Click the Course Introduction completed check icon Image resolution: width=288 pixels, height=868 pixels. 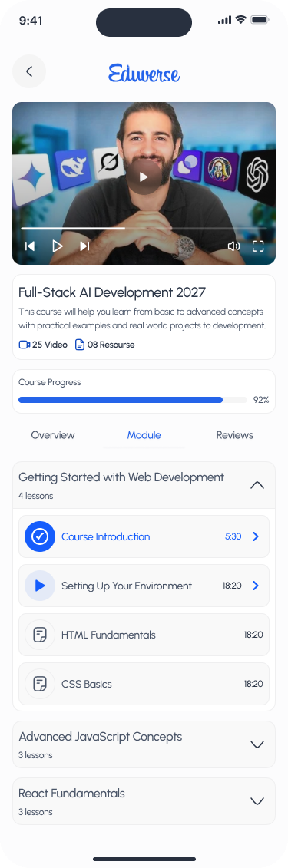coord(40,536)
